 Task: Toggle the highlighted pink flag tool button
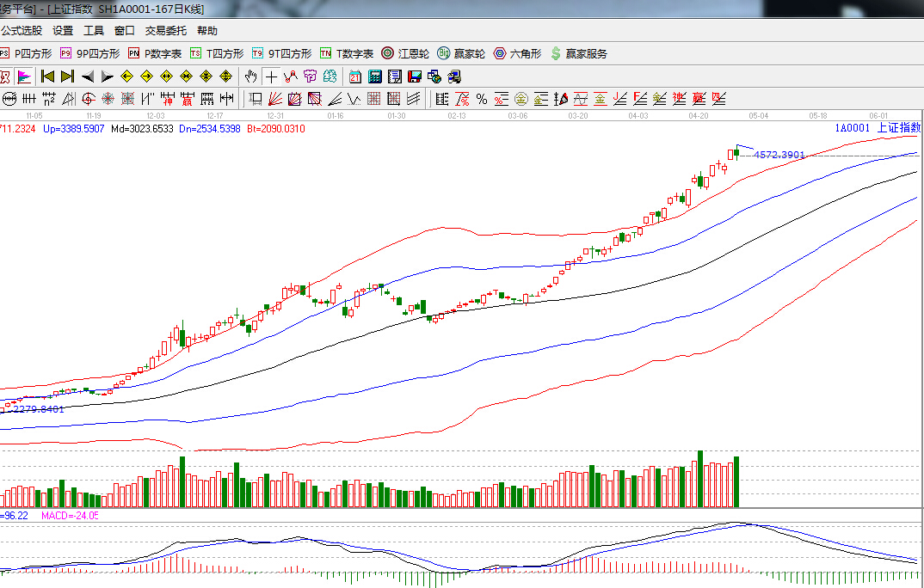pyautogui.click(x=24, y=77)
